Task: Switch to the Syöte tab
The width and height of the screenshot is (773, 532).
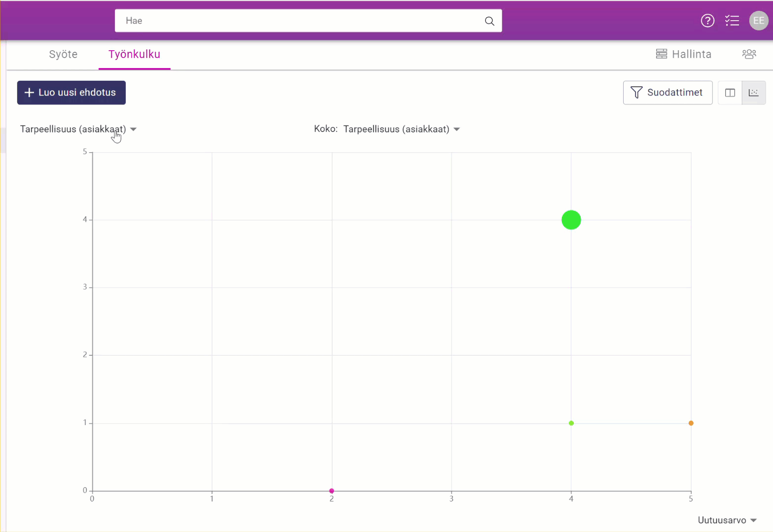Action: click(63, 54)
